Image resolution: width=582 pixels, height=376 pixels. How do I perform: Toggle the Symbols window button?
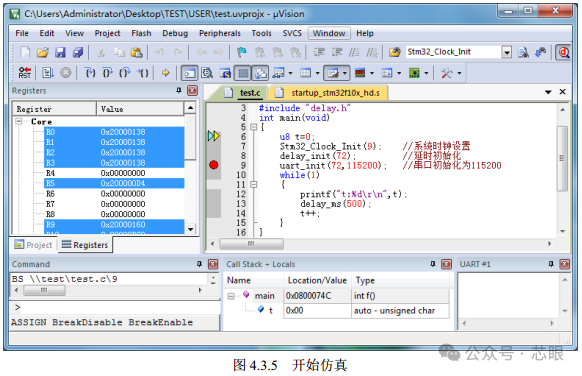(x=225, y=73)
